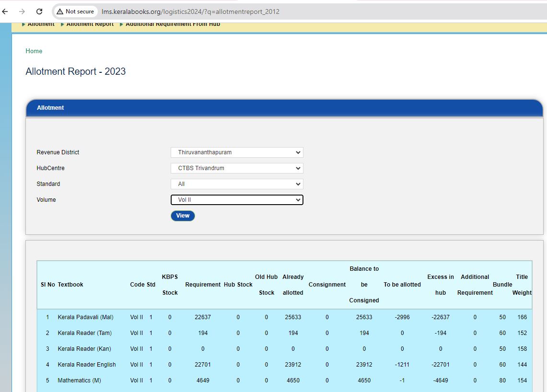Image resolution: width=547 pixels, height=392 pixels.
Task: Open Additional Requirement From Hub menu
Action: (173, 24)
